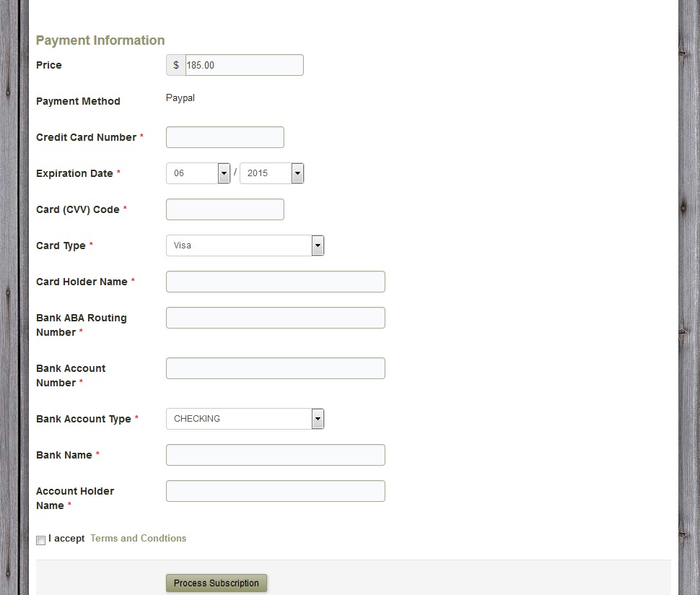700x595 pixels.
Task: Click the Card (CVV) Code field
Action: pyautogui.click(x=225, y=209)
